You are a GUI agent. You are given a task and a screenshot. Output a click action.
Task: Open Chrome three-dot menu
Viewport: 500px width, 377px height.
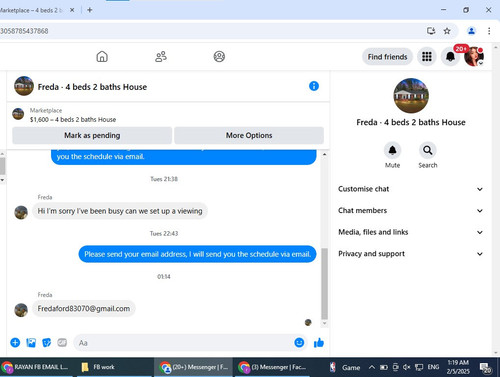click(489, 31)
